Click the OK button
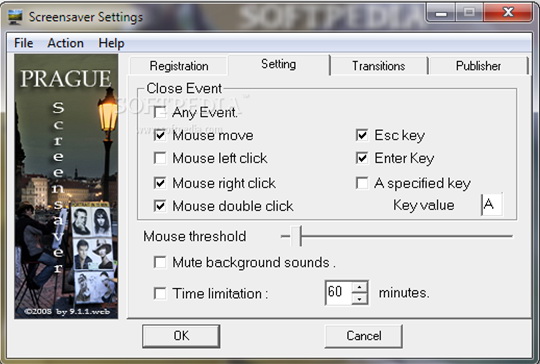The height and width of the screenshot is (364, 540). tap(181, 336)
